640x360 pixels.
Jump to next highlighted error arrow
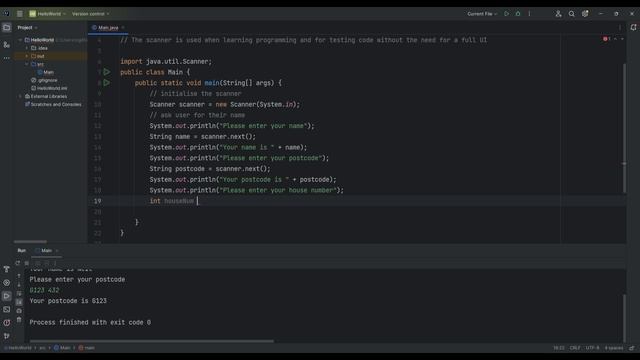[x=622, y=39]
